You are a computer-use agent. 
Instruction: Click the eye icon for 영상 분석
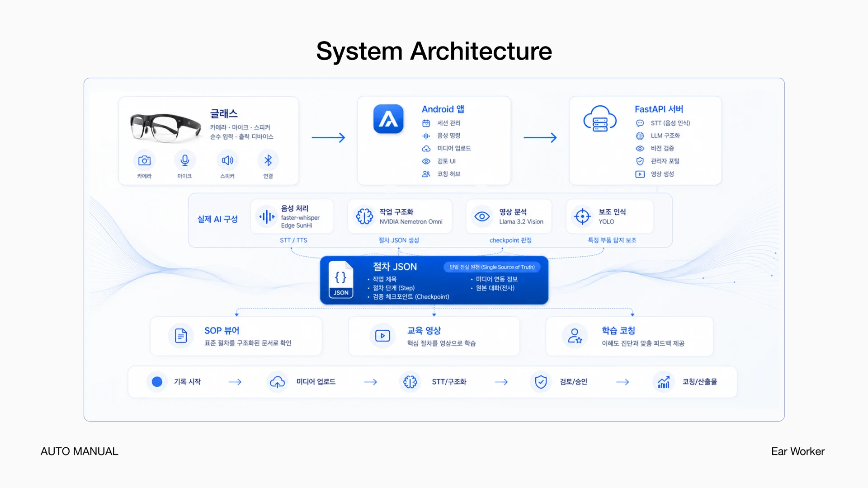click(x=482, y=216)
